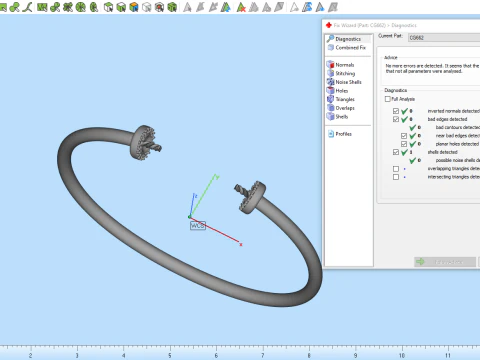Image resolution: width=480 pixels, height=360 pixels.
Task: Click the white outlined triangle icon
Action: [294, 7]
